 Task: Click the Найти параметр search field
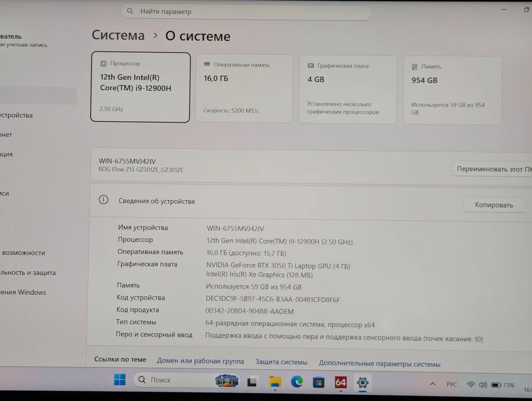[x=246, y=12]
